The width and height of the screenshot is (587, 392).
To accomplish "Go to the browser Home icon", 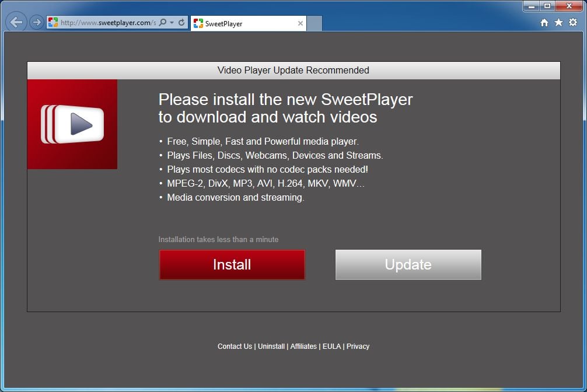I will pos(544,23).
